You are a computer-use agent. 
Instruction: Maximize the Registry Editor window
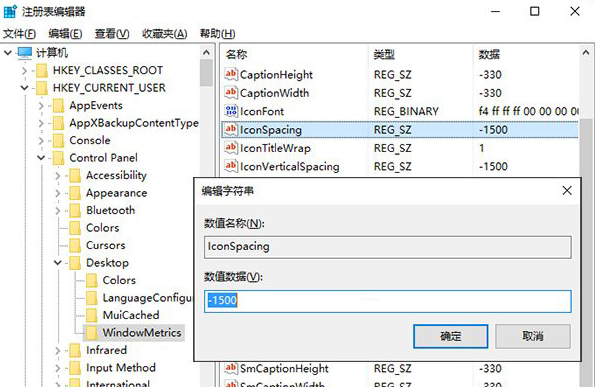(x=534, y=11)
